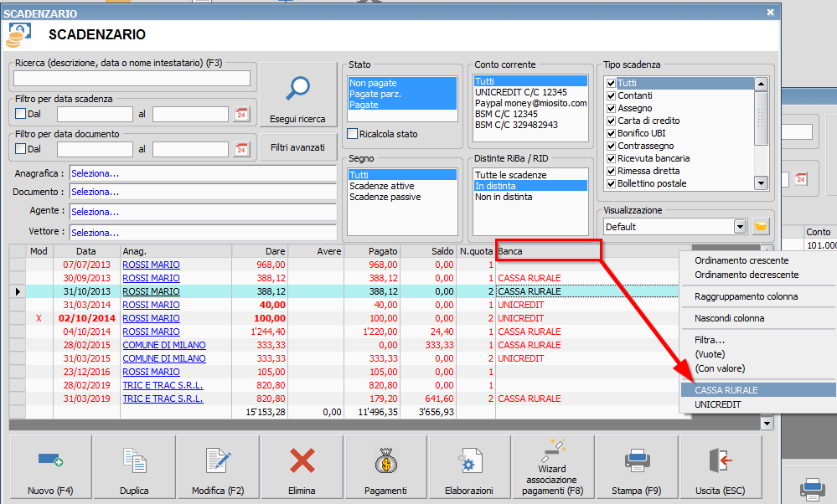Select Tutte le scadenze in Distinte list

tap(530, 175)
